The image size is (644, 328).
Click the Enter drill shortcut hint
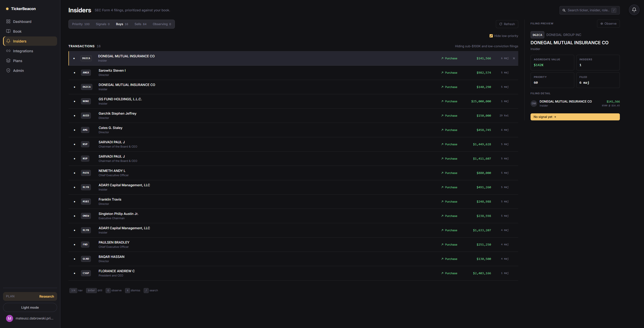[94, 291]
